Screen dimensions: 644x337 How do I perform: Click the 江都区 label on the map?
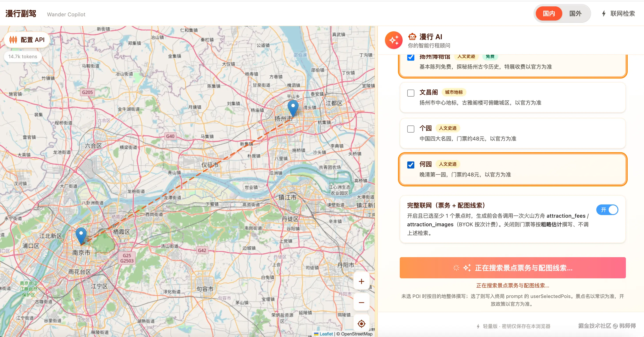pos(334,103)
